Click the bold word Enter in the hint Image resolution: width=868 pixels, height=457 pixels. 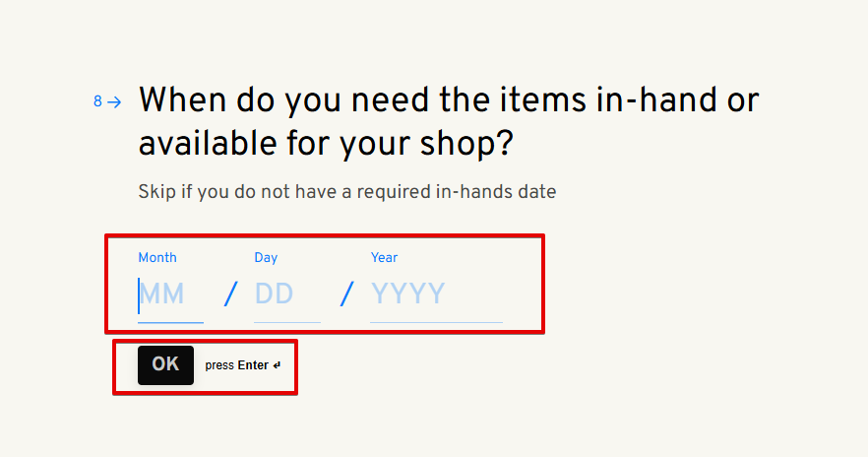pyautogui.click(x=253, y=365)
